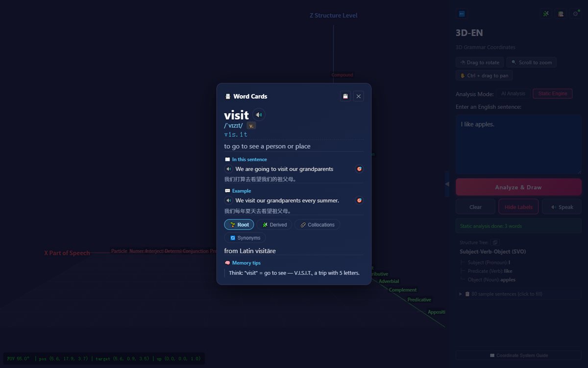
Task: Play audio of the 'every summer' example sentence
Action: point(228,200)
